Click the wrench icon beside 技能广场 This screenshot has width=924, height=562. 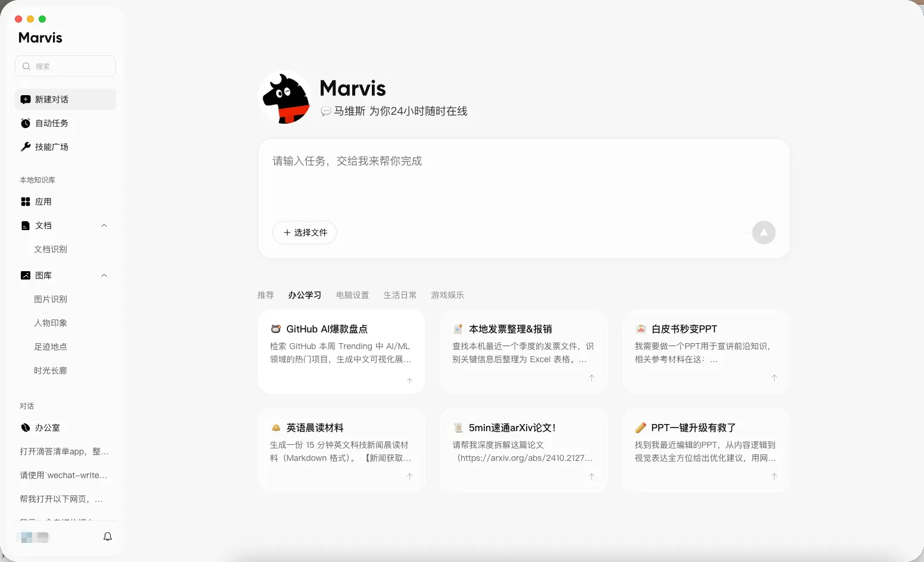pyautogui.click(x=26, y=147)
